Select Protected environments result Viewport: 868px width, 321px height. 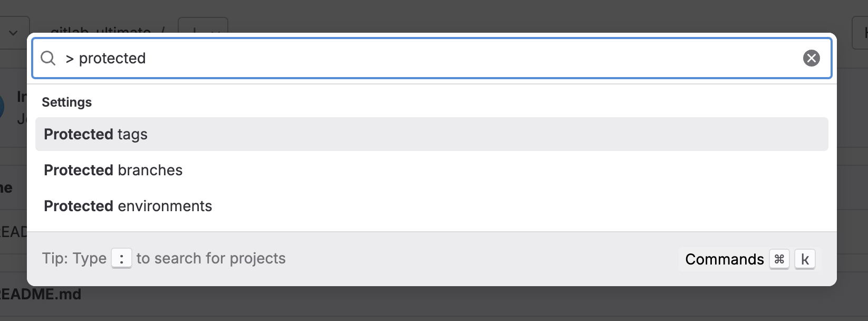click(x=128, y=206)
